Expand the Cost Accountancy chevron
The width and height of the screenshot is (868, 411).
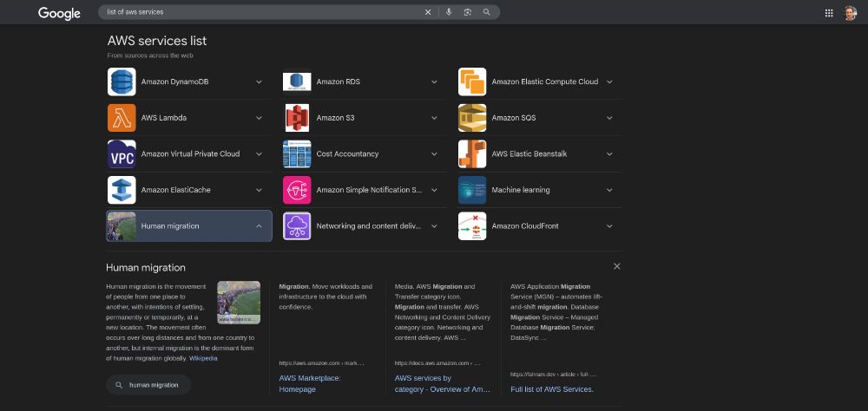point(434,153)
